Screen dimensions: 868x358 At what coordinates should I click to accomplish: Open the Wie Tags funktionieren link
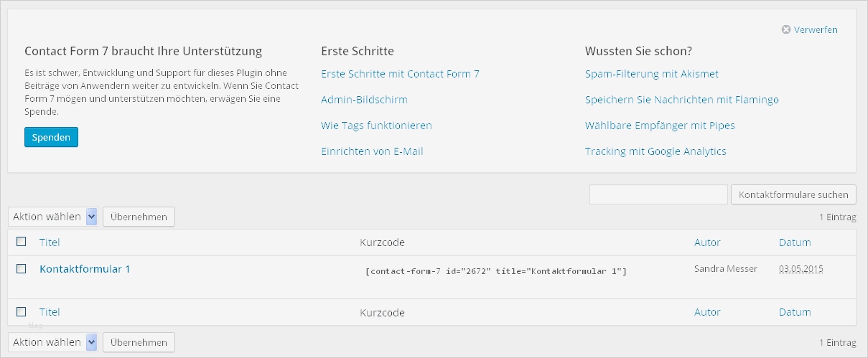(x=376, y=126)
